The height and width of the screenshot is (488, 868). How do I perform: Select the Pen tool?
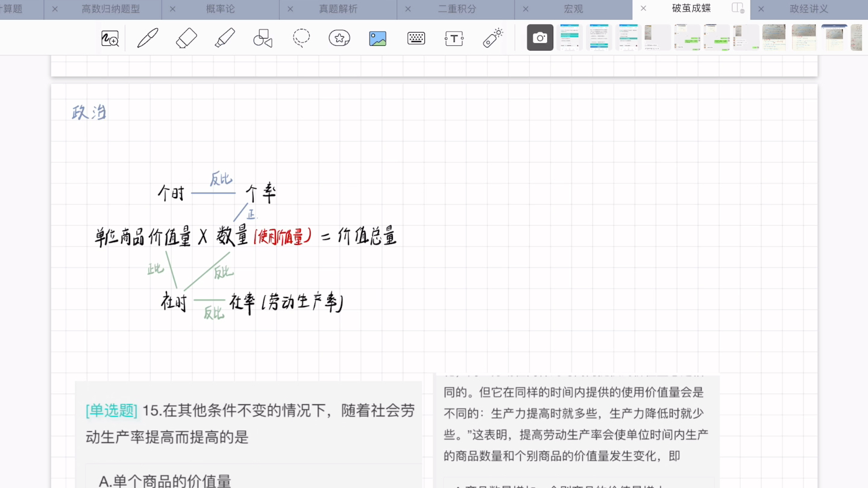[148, 37]
